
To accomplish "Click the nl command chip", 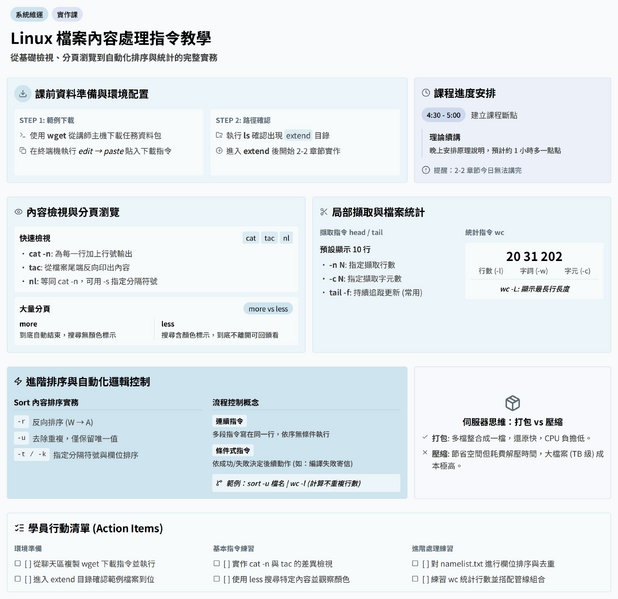I will [286, 238].
